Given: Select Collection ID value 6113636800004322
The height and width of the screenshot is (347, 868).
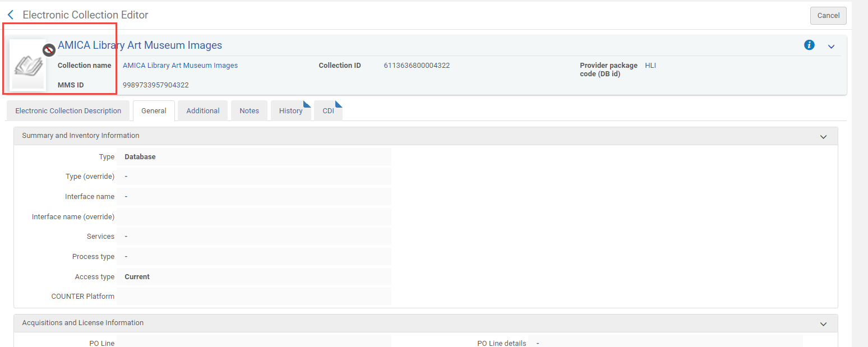Looking at the screenshot, I should pyautogui.click(x=417, y=66).
